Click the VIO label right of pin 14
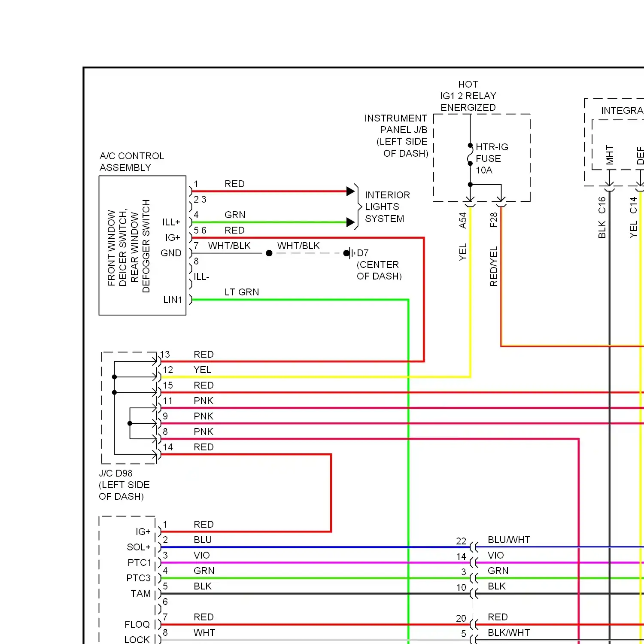644x644 pixels. 495,555
